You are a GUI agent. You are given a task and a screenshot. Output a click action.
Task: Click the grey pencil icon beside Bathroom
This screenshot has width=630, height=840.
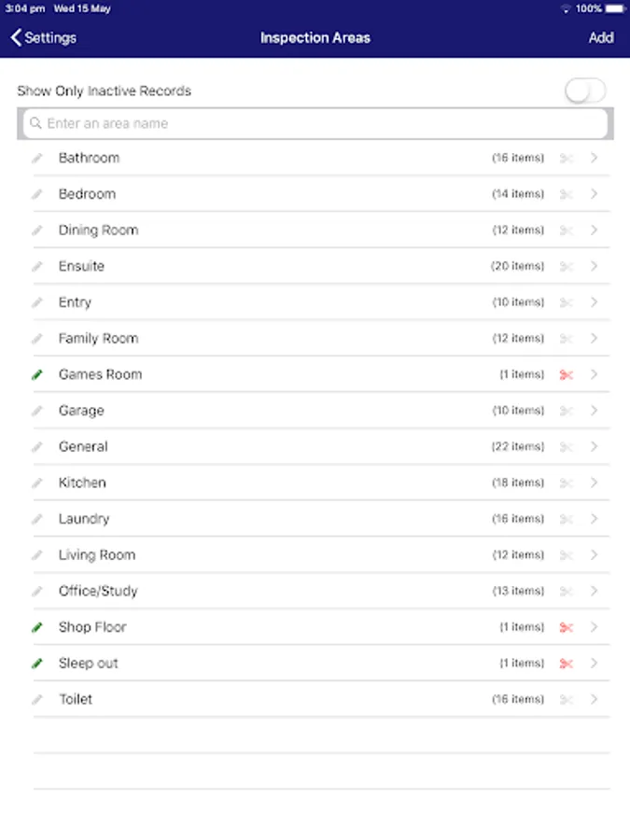(x=37, y=158)
